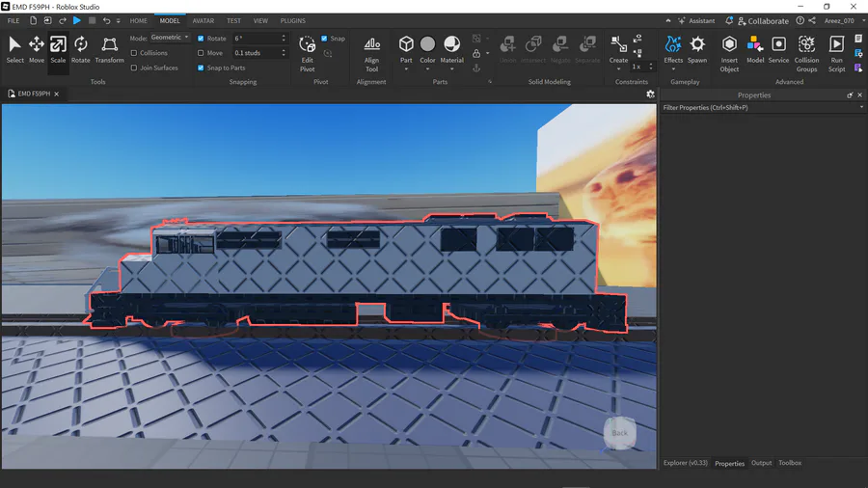This screenshot has width=868, height=488.
Task: Click the lock icon in Parts
Action: [x=476, y=53]
